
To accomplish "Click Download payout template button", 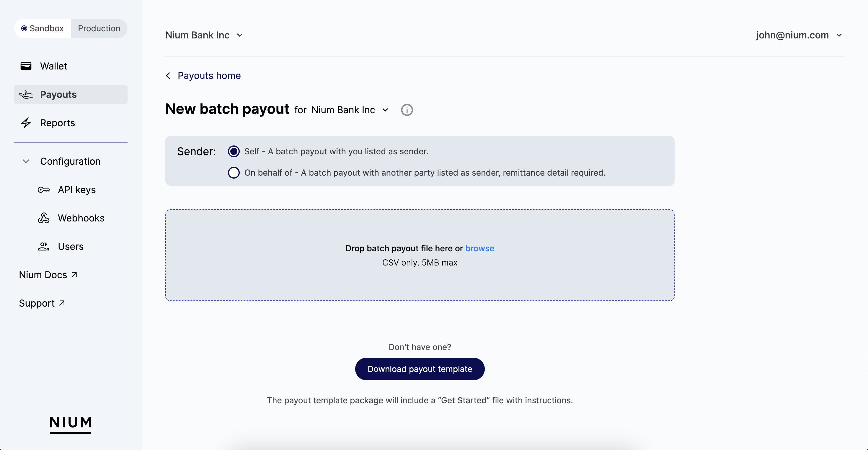I will pyautogui.click(x=420, y=368).
